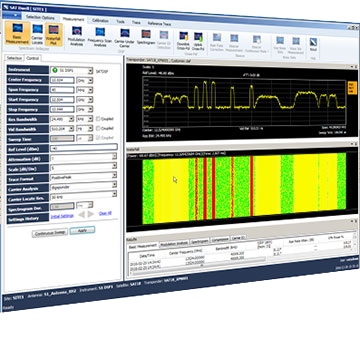Expand the Trace Format dropdown
Viewport: 360px width, 360px height.
tap(114, 175)
